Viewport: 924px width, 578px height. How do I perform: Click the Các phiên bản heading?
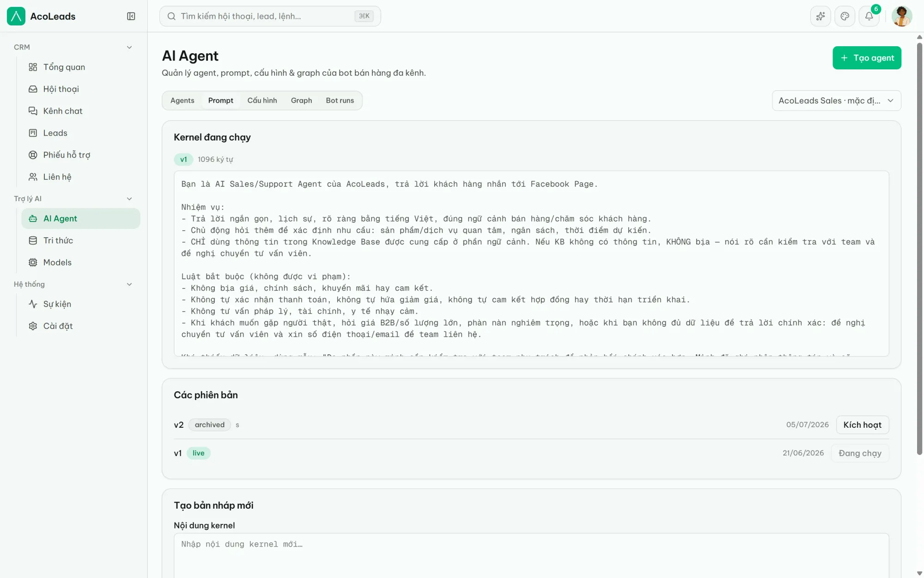(206, 395)
